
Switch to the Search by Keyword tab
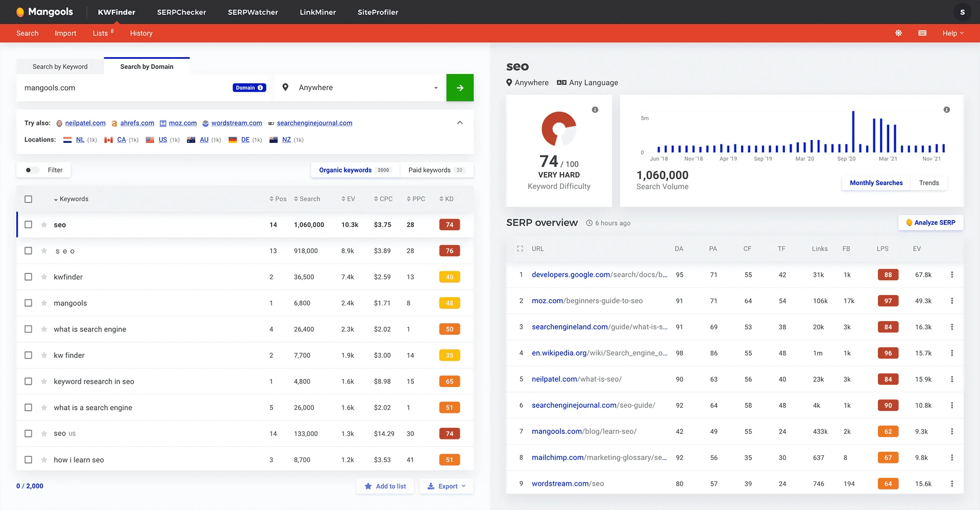point(60,66)
